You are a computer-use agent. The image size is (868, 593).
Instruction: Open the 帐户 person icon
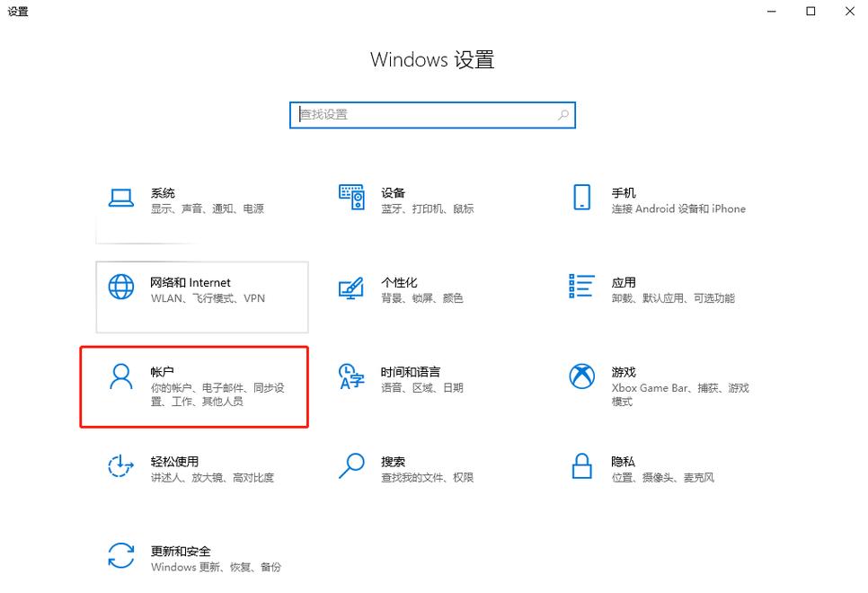pos(120,376)
